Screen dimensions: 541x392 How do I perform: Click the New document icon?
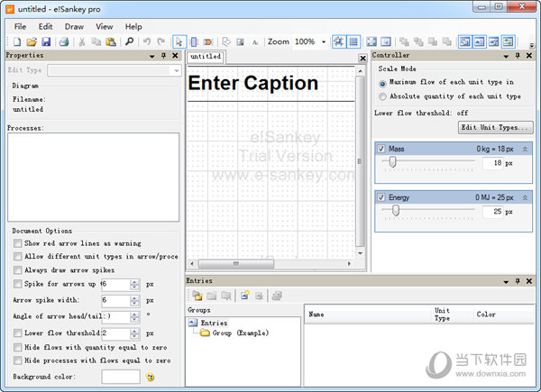coord(18,41)
